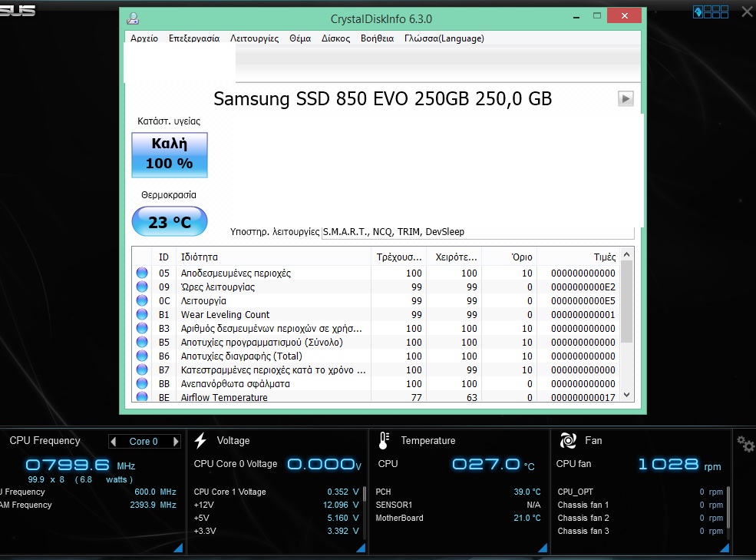Screen dimensions: 756x560
Task: Select the Αποτυχίες διαγραφής (Total) row
Action: (376, 356)
